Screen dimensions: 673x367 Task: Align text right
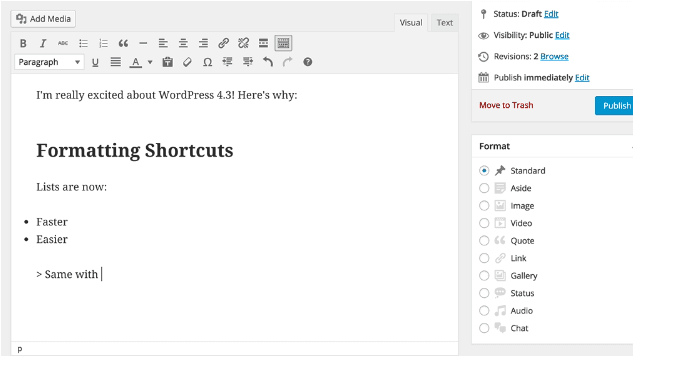pos(203,43)
